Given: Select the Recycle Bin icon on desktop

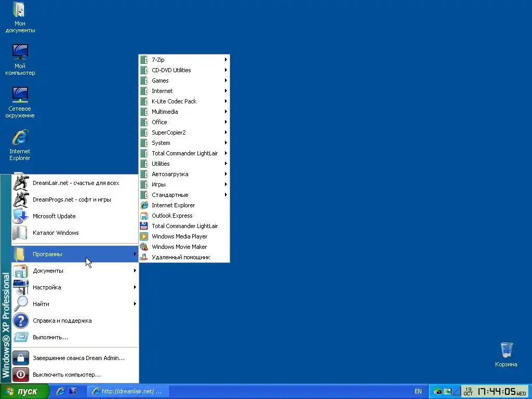Looking at the screenshot, I should tap(506, 354).
